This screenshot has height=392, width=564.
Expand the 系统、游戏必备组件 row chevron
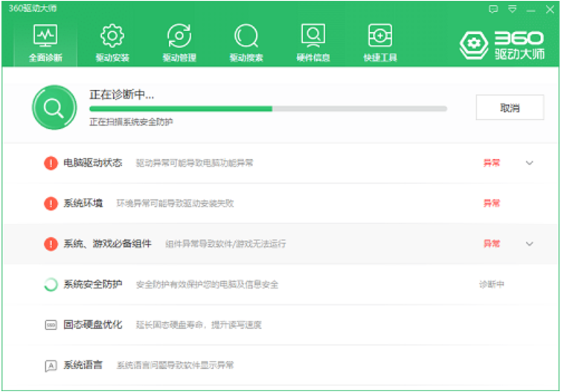[530, 244]
